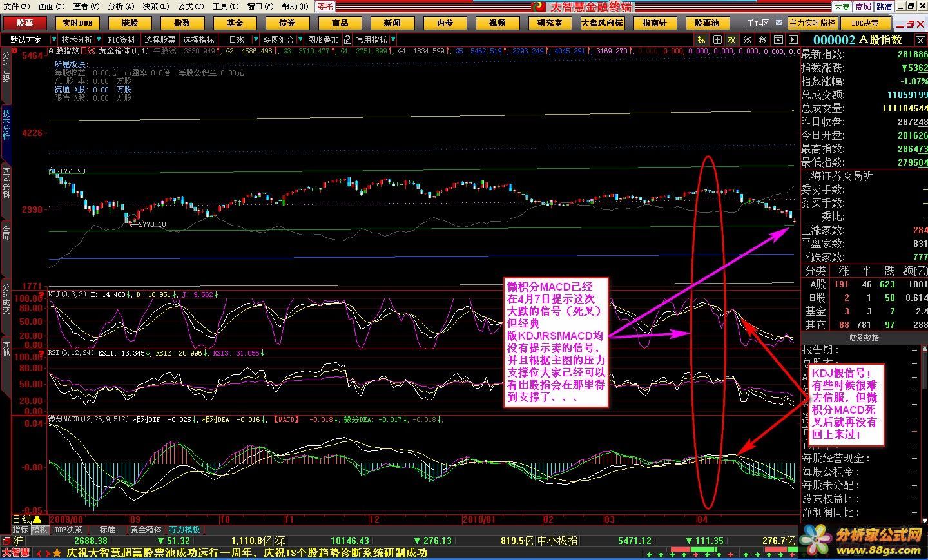Click the DDE决策 button in top toolbar

[x=865, y=23]
